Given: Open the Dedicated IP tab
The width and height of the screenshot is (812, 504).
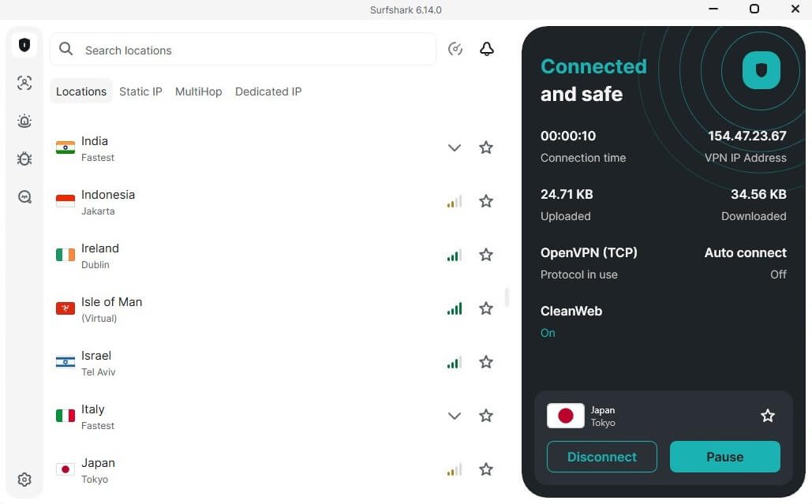Looking at the screenshot, I should click(268, 91).
